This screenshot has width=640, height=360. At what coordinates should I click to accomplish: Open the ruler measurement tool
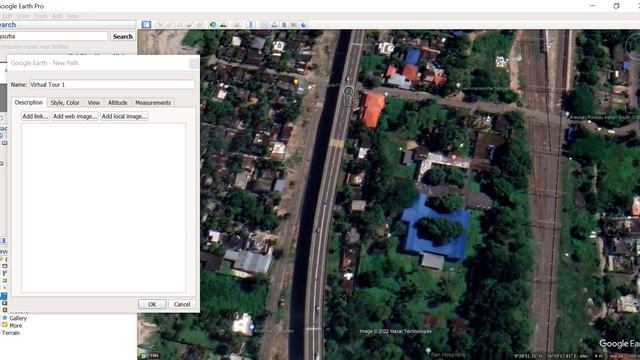pyautogui.click(x=251, y=25)
